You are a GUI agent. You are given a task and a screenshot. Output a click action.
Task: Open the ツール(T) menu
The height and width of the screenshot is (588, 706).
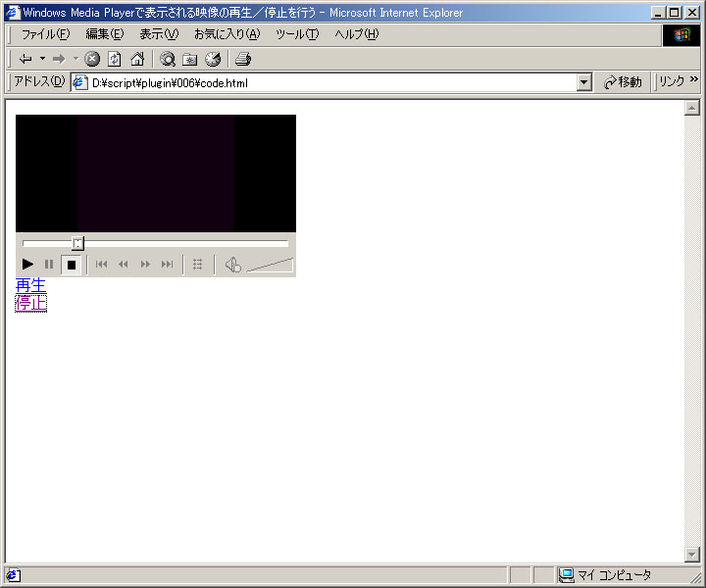[x=297, y=34]
